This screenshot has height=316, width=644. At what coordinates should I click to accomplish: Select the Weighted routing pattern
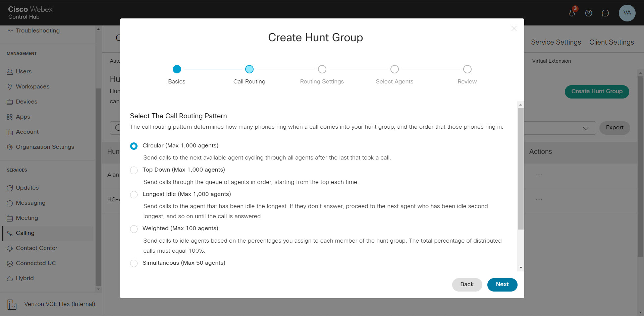pyautogui.click(x=134, y=229)
